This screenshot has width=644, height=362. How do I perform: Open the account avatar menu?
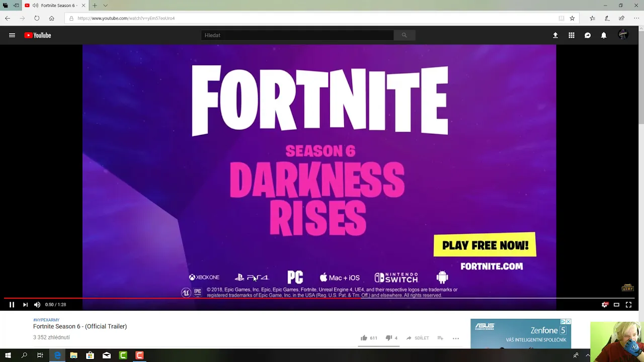click(x=623, y=35)
